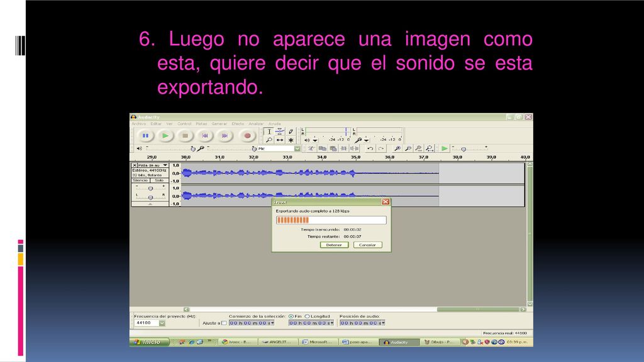Open the Mic input source dropdown

[x=297, y=148]
